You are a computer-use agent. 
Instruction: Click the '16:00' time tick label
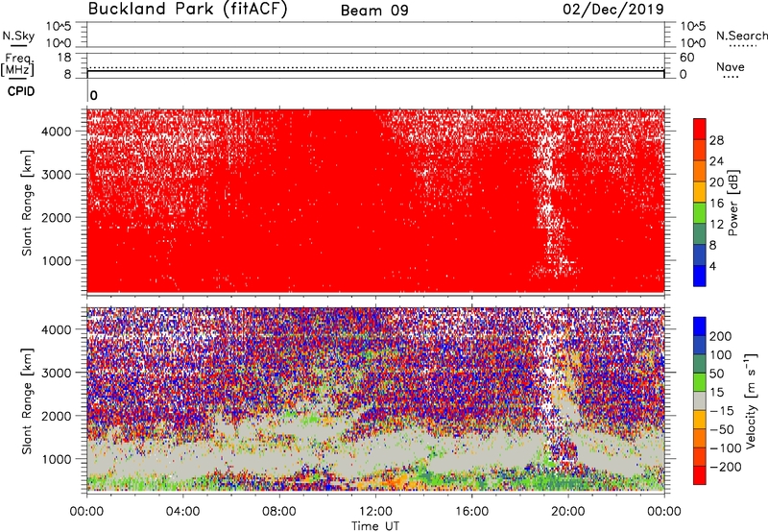[x=471, y=512]
